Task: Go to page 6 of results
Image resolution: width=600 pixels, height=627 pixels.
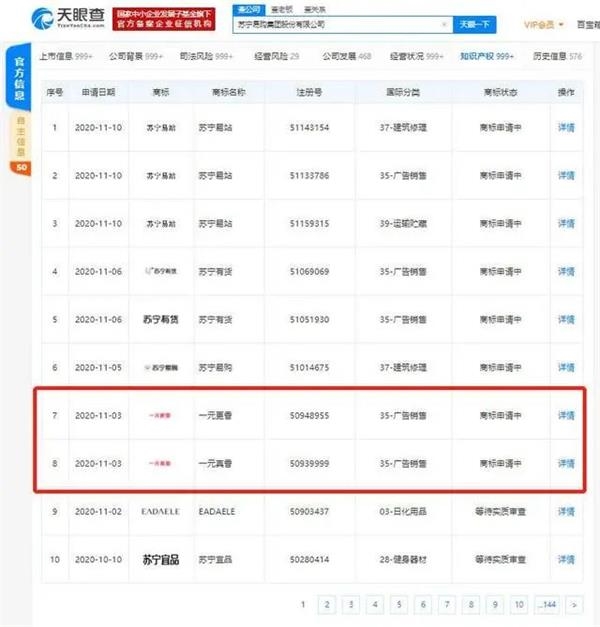Action: click(x=423, y=605)
